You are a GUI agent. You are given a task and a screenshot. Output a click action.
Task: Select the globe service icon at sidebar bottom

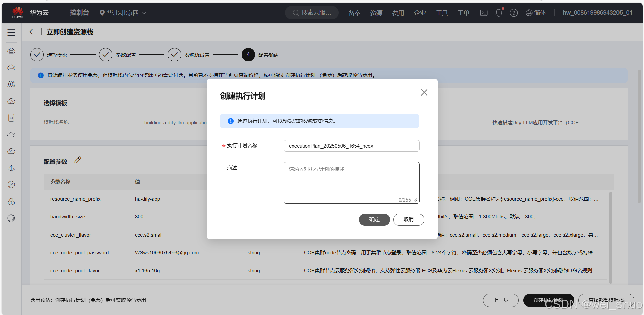(x=11, y=218)
